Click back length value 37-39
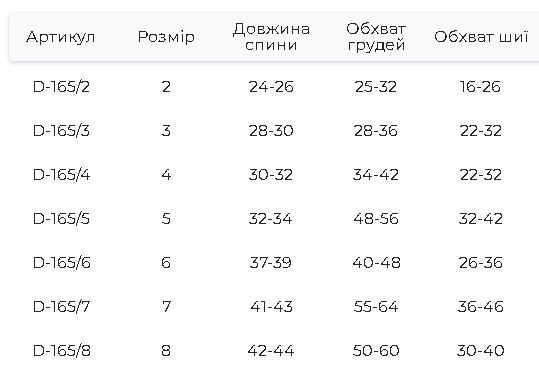 click(271, 263)
